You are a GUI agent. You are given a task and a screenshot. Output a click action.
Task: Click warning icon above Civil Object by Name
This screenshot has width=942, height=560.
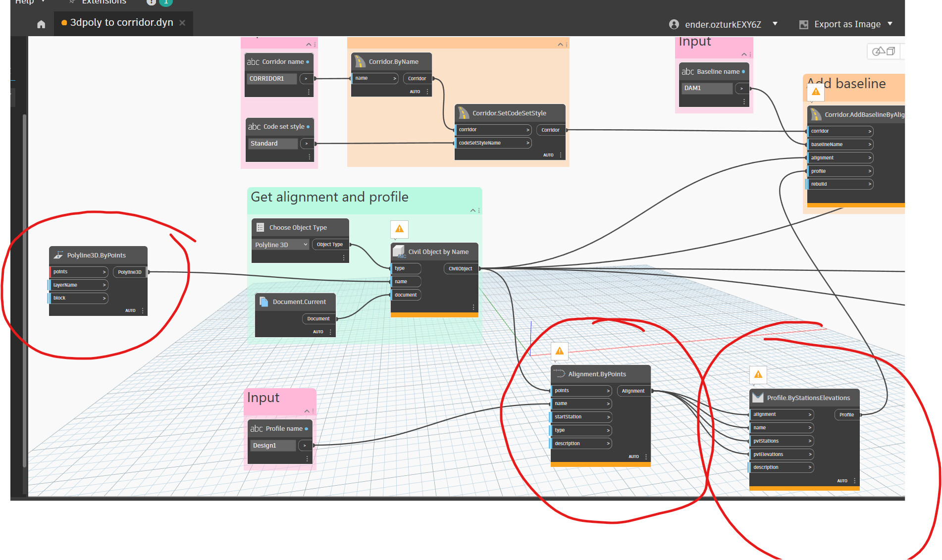399,229
